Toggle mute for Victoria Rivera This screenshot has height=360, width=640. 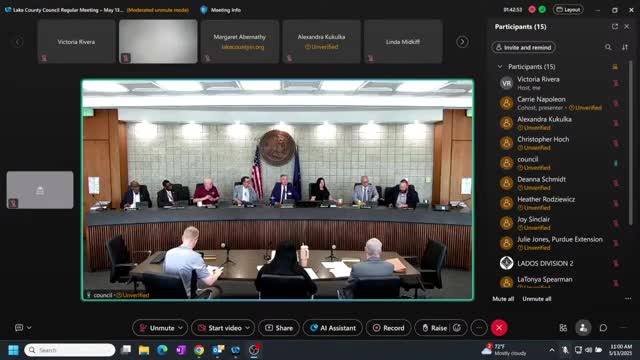click(x=616, y=83)
